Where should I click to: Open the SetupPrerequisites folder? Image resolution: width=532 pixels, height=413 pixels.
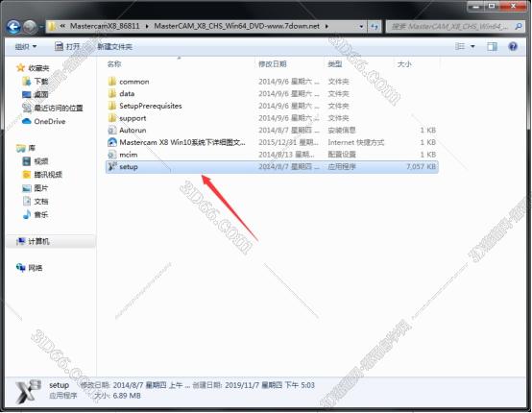click(x=272, y=106)
